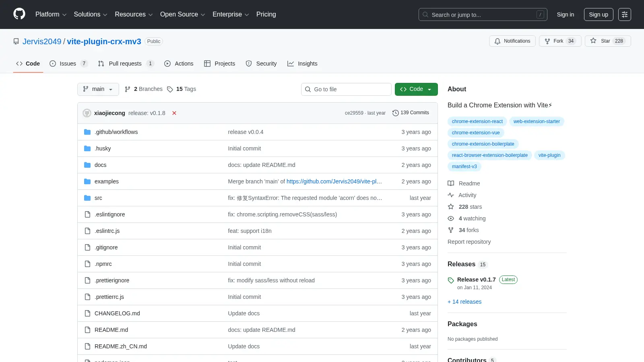Click the file icon beside README.md
The width and height of the screenshot is (644, 362).
pyautogui.click(x=87, y=330)
